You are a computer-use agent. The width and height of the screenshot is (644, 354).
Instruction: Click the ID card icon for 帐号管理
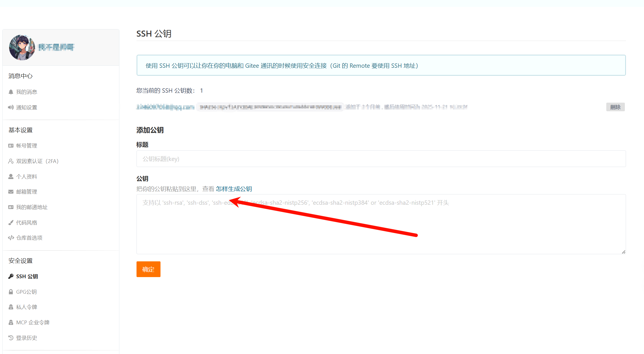[x=11, y=146]
